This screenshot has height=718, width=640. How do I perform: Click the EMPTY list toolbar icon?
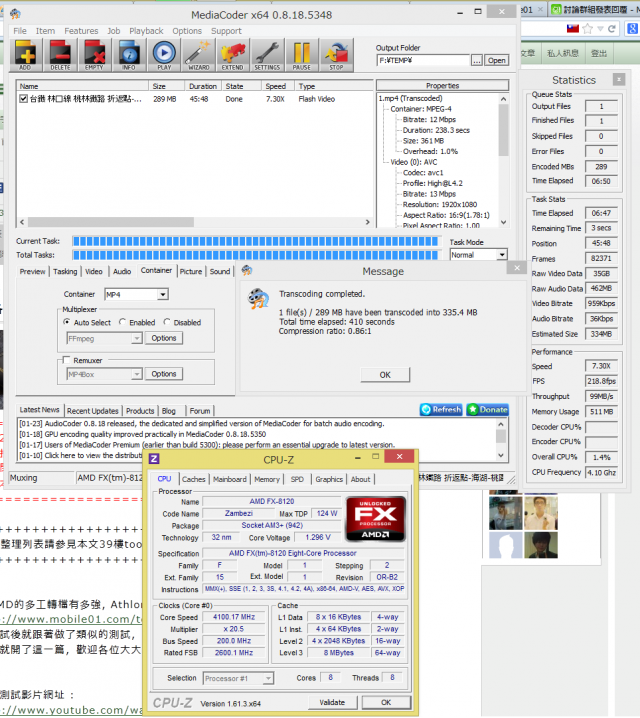[x=94, y=55]
